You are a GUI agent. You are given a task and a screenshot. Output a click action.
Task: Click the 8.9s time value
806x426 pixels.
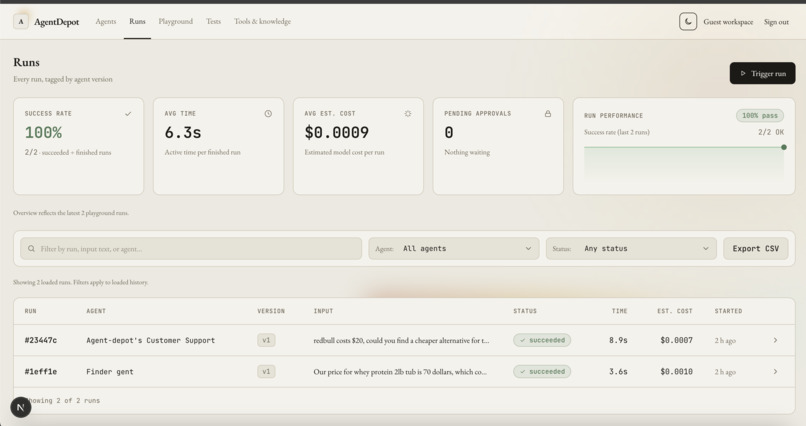(618, 340)
